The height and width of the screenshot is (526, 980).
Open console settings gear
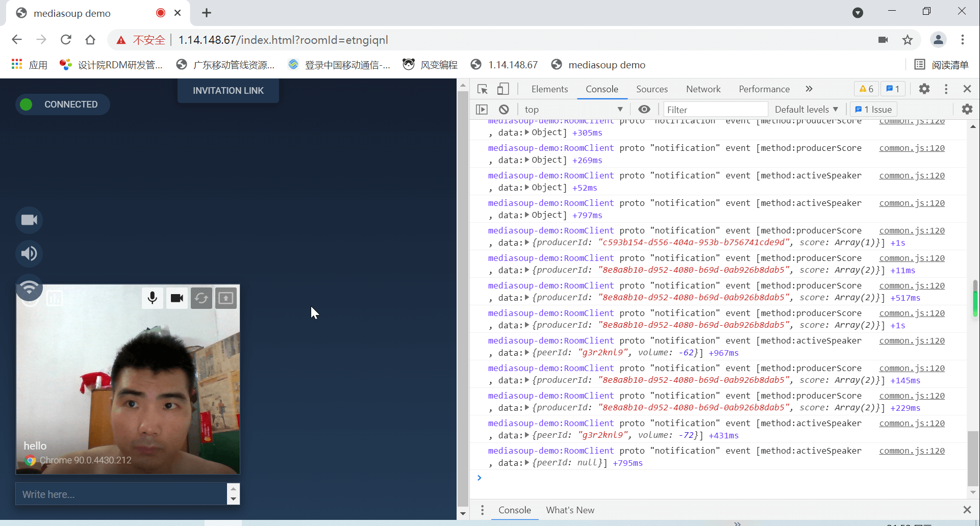[967, 109]
